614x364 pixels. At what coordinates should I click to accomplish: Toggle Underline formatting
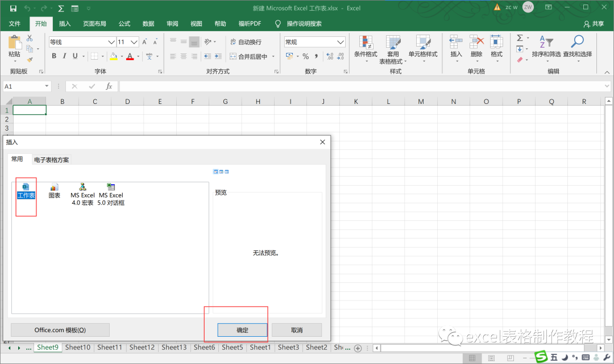[x=75, y=56]
